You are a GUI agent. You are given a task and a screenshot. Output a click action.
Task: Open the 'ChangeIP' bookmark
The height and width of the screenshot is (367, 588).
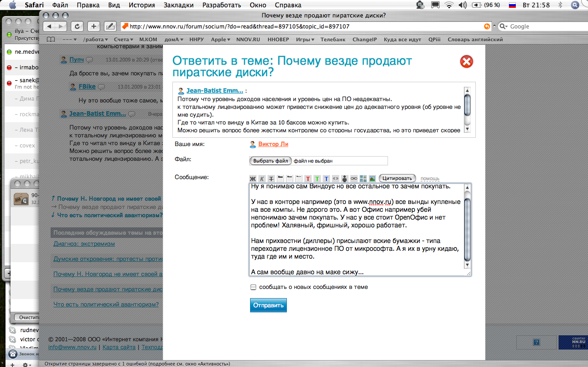tap(365, 40)
